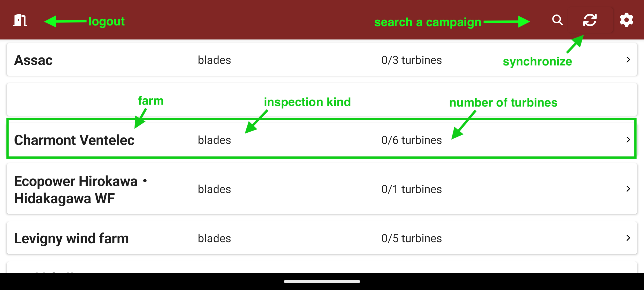Expand the Assac row chevron

click(628, 60)
